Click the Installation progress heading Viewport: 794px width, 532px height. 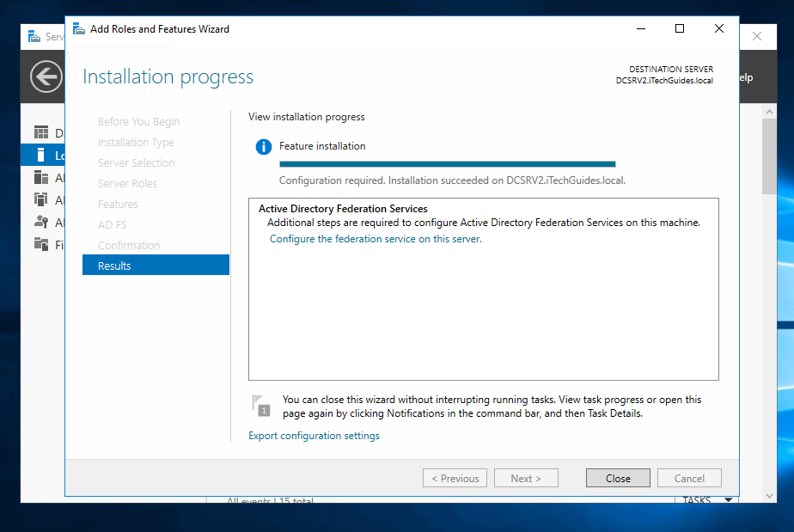168,77
